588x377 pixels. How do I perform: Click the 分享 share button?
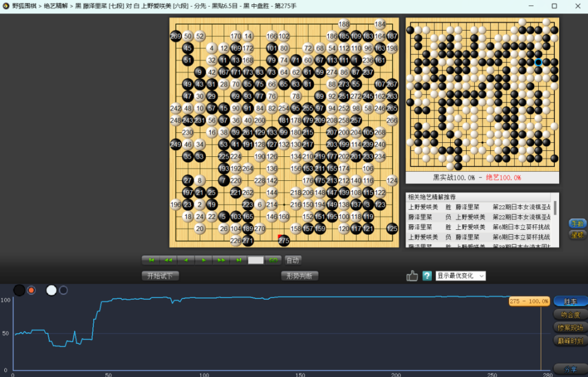click(x=570, y=369)
